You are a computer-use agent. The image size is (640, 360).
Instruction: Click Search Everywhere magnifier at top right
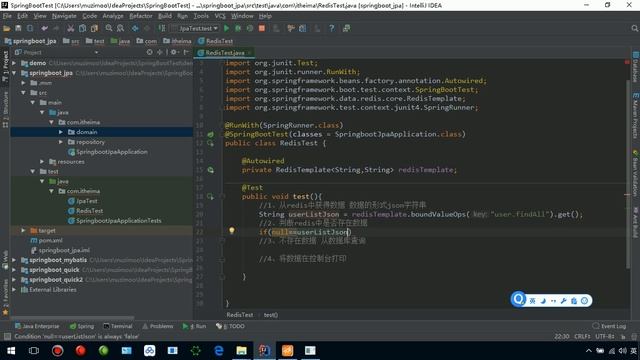click(634, 28)
